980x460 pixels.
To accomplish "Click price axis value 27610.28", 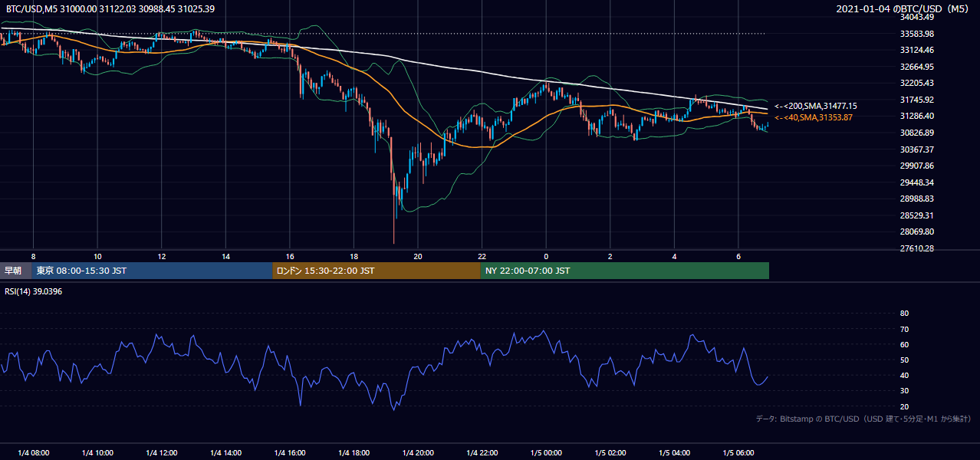I will (x=916, y=248).
